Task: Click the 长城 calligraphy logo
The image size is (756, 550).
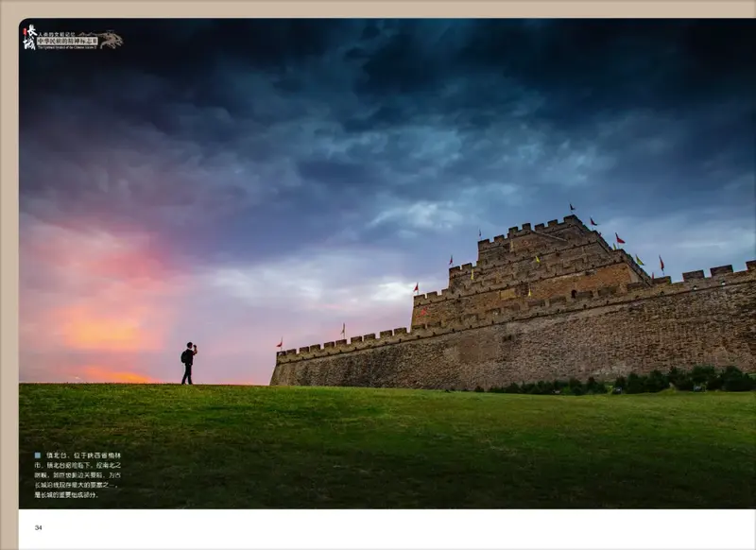Action: 31,37
